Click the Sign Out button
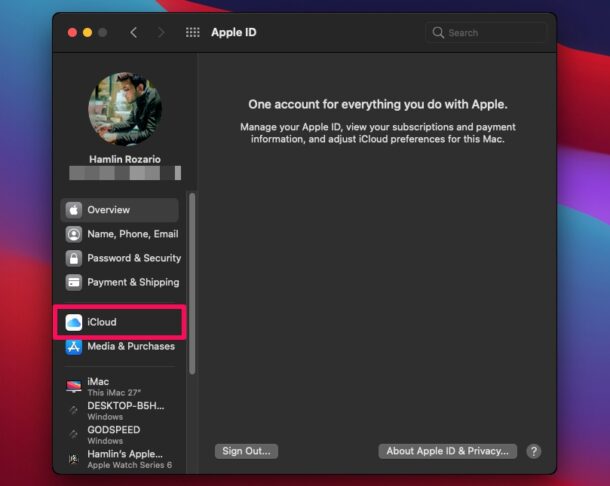Image resolution: width=610 pixels, height=486 pixels. (246, 451)
